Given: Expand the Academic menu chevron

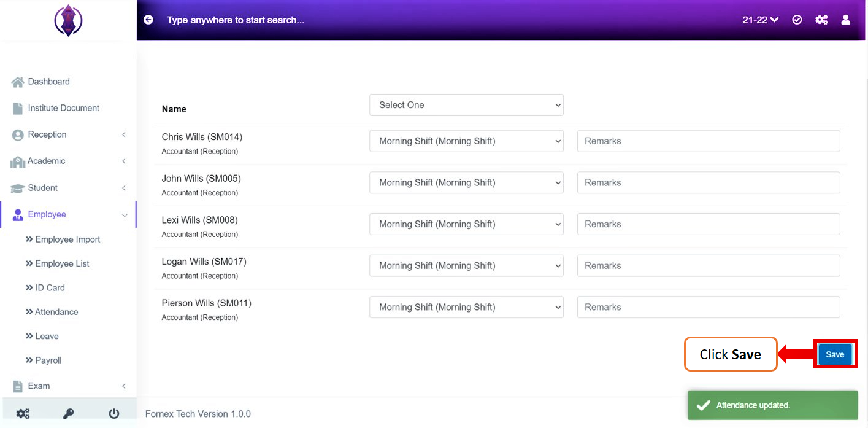Looking at the screenshot, I should (x=124, y=161).
